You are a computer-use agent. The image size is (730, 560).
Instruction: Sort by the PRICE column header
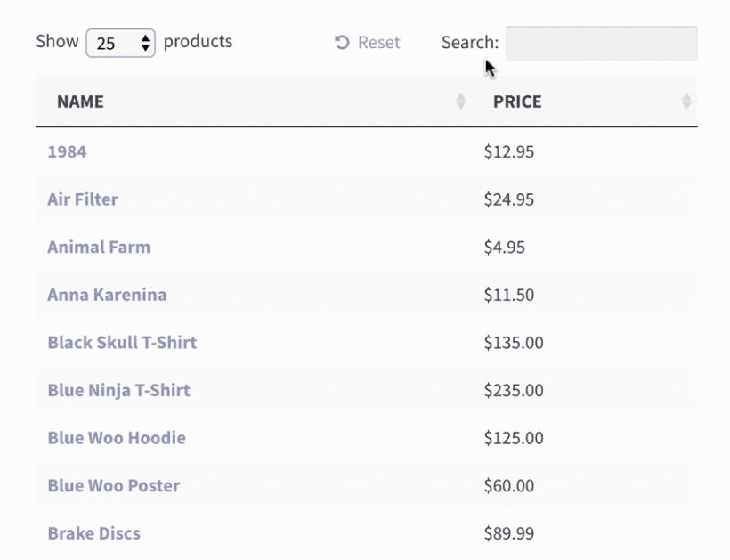585,101
